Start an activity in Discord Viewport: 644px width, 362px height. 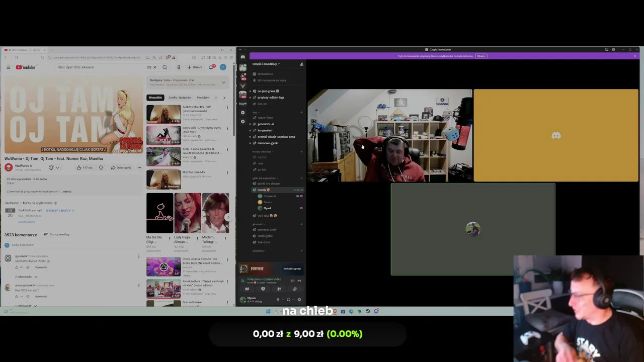click(279, 289)
